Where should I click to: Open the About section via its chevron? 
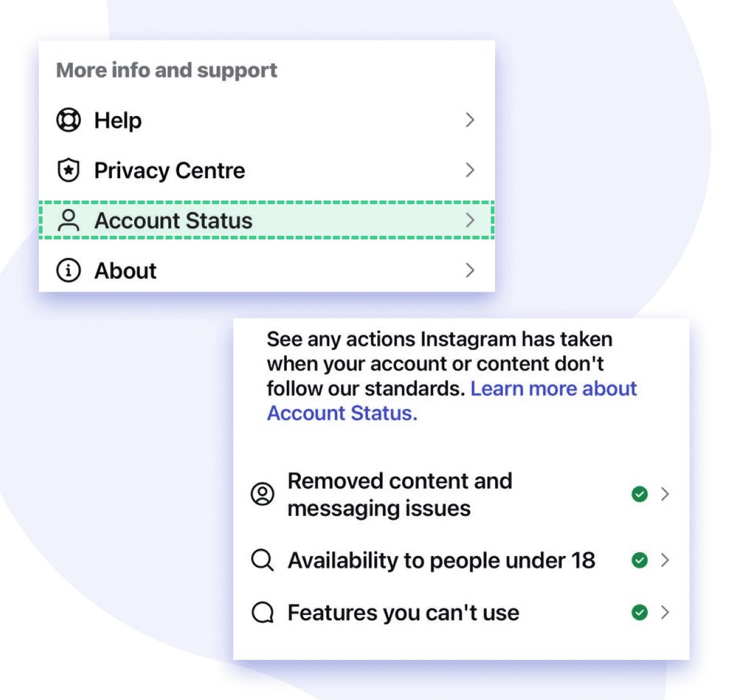pos(470,270)
